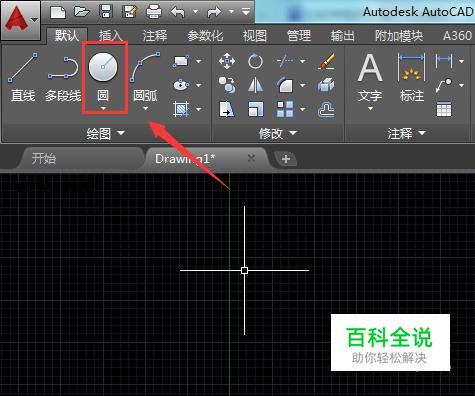Customize the Quick Access Toolbar dropdown
475x396 pixels.
[x=246, y=12]
